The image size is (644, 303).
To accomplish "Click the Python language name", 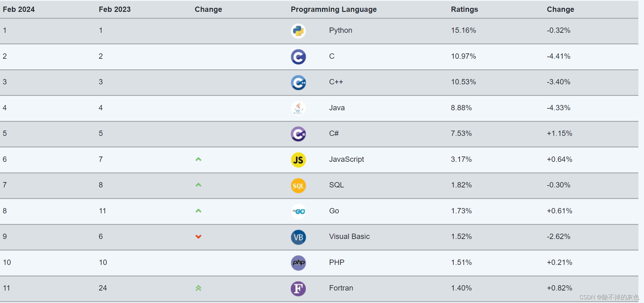I will [340, 30].
